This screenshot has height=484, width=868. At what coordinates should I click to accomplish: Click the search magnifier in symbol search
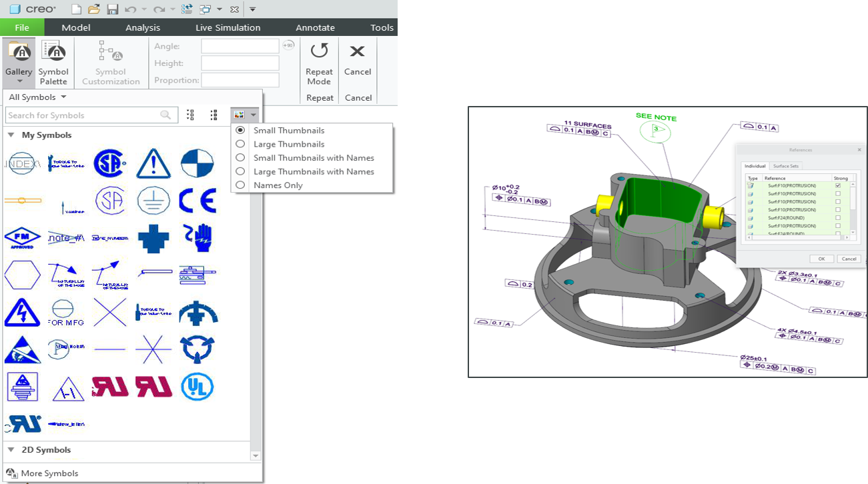pyautogui.click(x=165, y=115)
